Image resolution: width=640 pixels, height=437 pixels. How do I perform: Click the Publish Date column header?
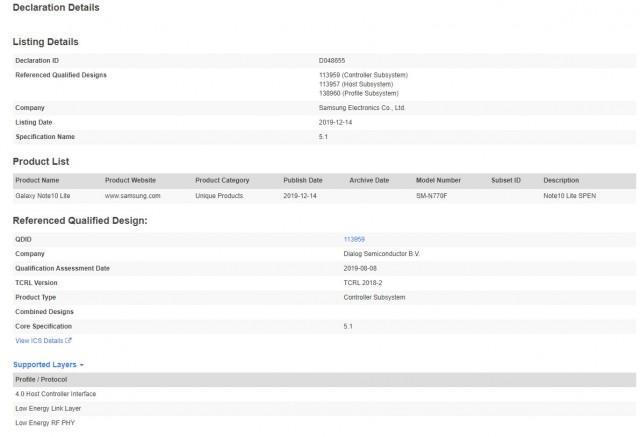click(303, 180)
